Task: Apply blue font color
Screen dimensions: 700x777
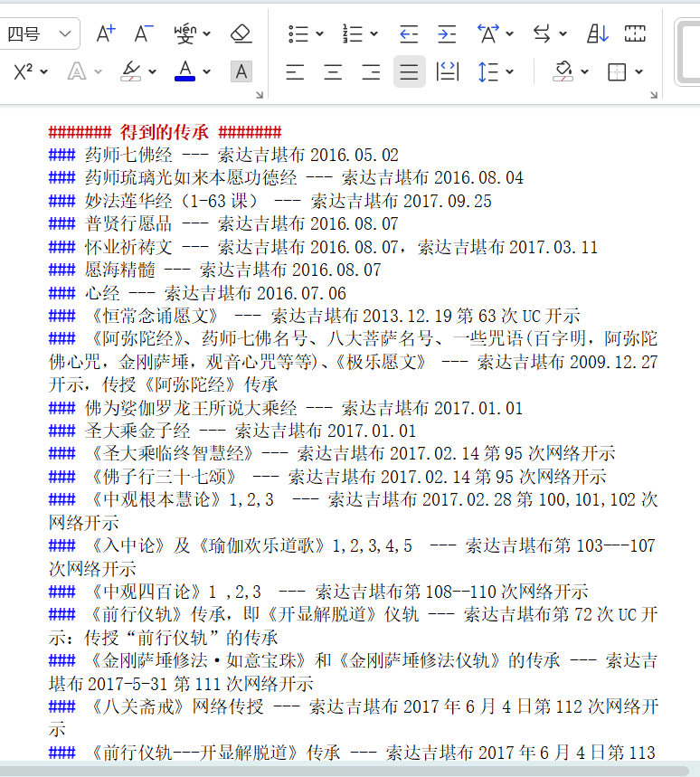Action: click(x=184, y=71)
